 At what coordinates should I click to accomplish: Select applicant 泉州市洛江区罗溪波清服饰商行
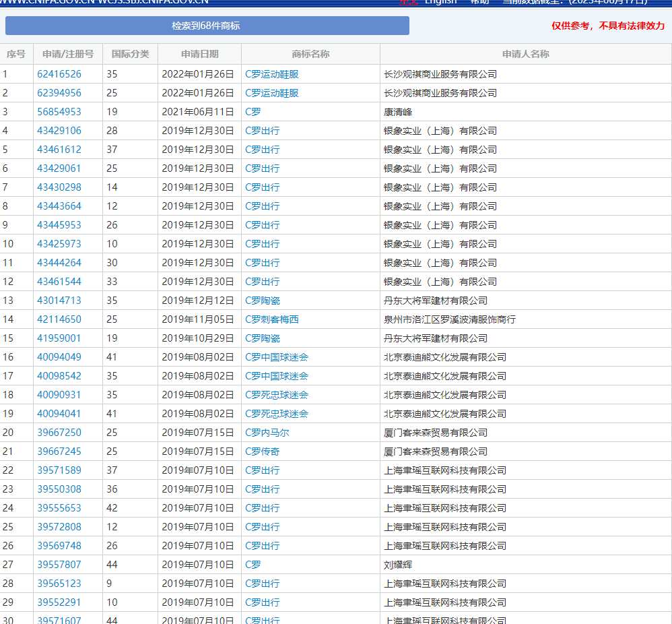tap(450, 319)
